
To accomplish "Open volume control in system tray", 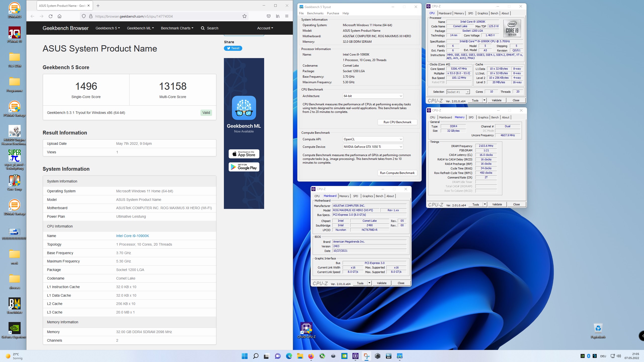I will pos(619,356).
